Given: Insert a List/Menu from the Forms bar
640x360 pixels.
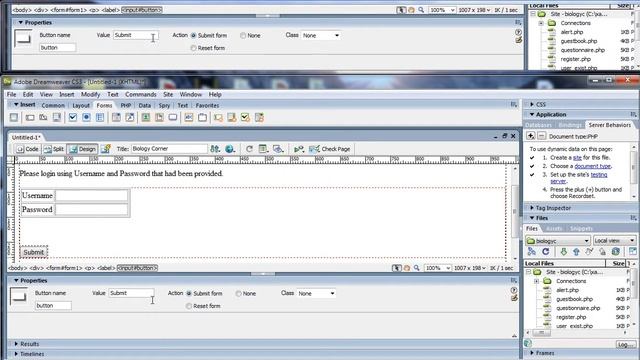Looking at the screenshot, I should (x=116, y=118).
